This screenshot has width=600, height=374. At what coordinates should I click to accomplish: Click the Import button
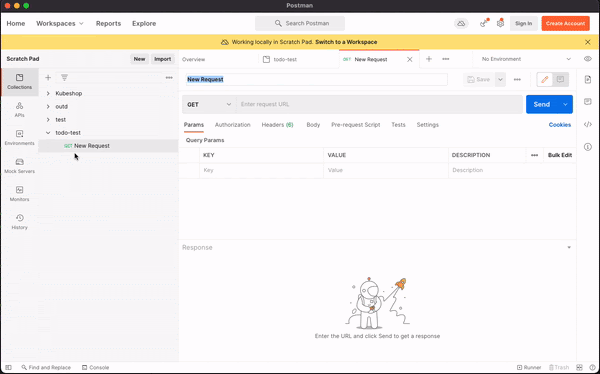163,59
